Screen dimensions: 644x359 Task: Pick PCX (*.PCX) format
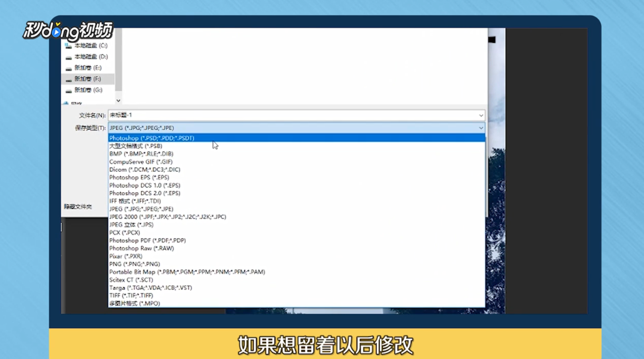coord(296,233)
